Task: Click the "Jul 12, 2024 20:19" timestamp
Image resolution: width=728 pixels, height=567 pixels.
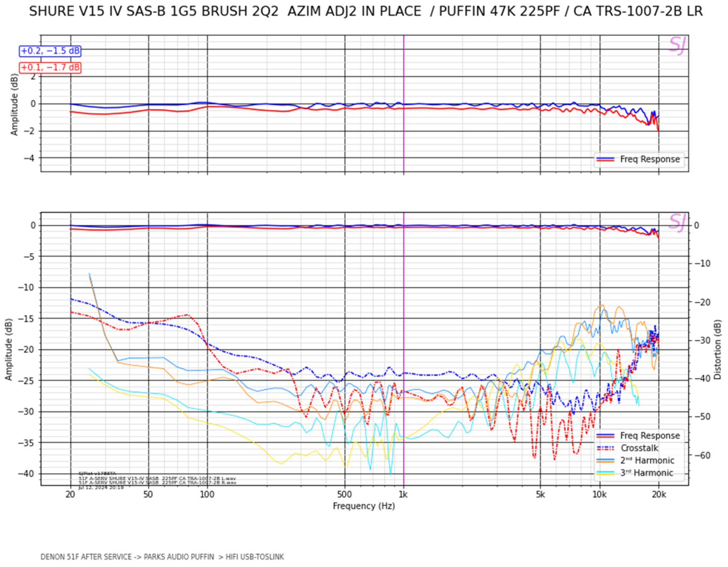Action: click(101, 487)
